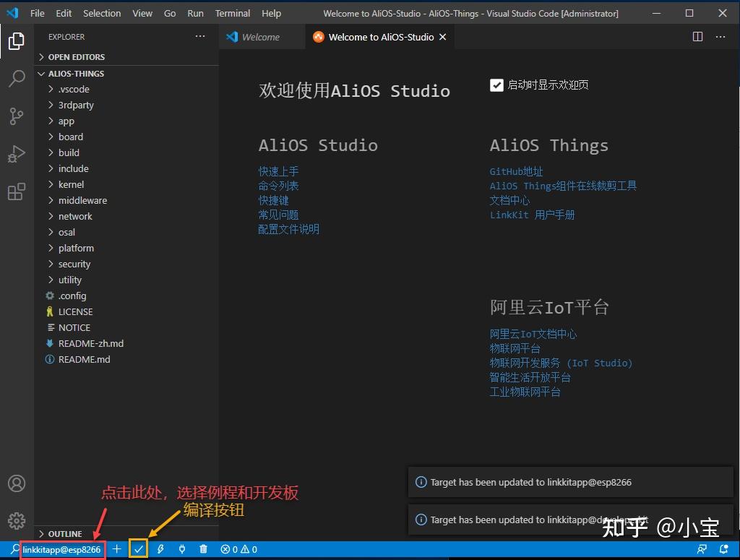This screenshot has width=740, height=560.
Task: Open the Terminal menu
Action: tap(232, 12)
